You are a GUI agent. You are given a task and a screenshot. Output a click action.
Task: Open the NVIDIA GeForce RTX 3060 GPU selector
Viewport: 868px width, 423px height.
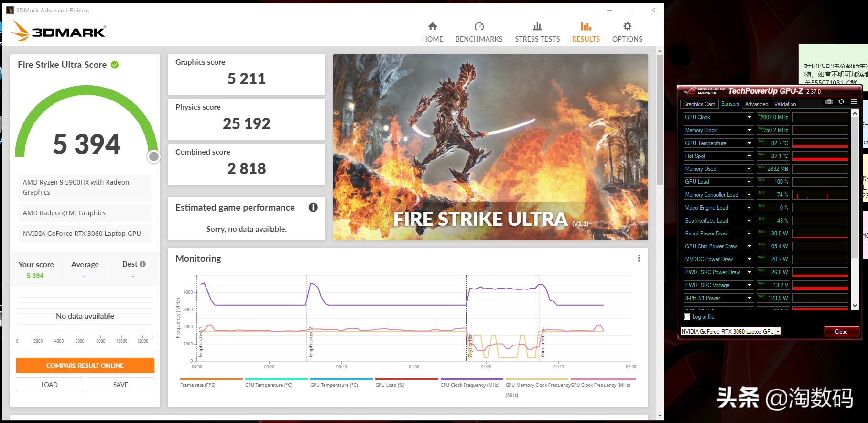[730, 331]
